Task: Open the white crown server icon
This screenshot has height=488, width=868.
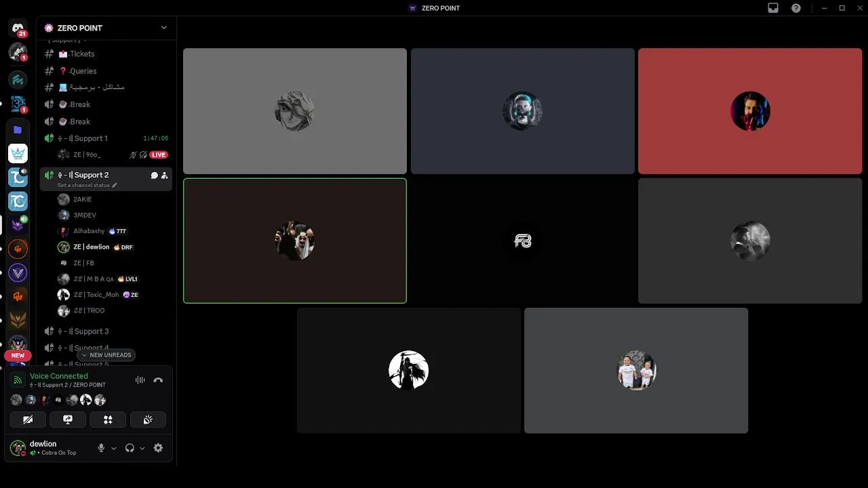Action: tap(18, 153)
